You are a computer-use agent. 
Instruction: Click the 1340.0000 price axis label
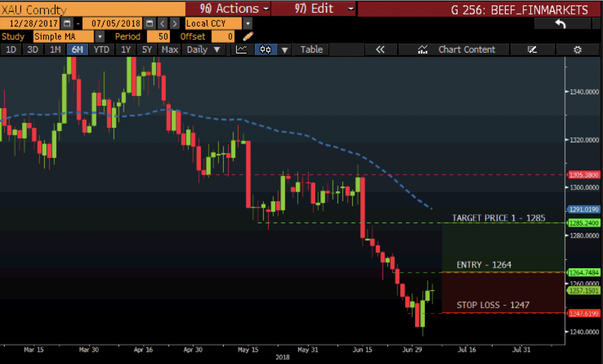point(584,92)
